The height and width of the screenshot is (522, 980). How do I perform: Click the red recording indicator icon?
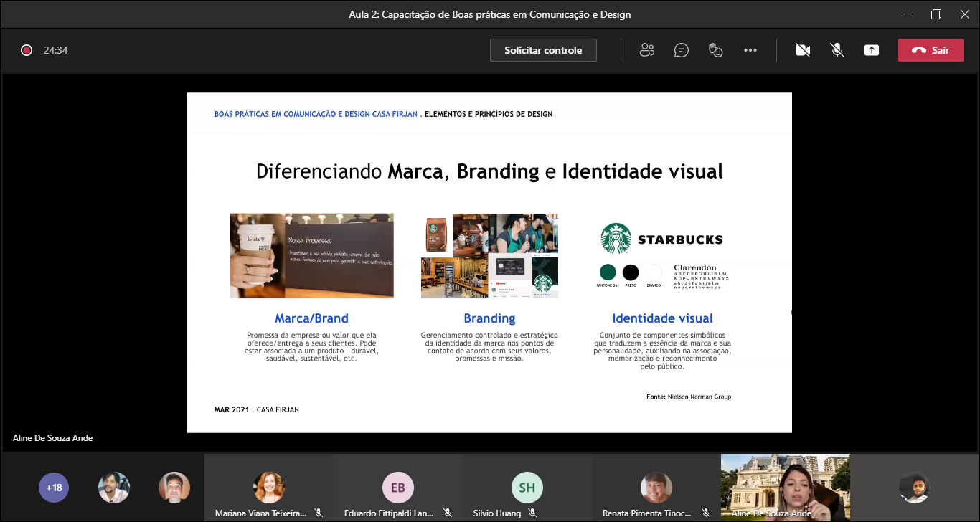click(x=27, y=50)
